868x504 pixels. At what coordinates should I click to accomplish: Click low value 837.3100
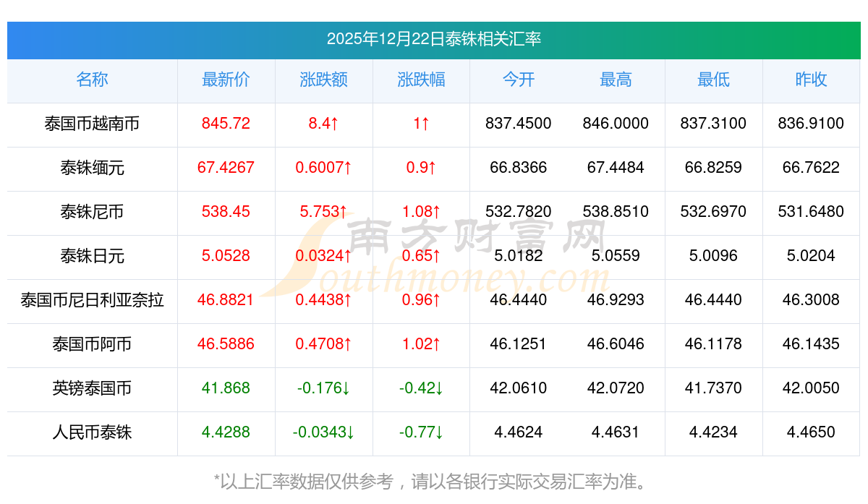pyautogui.click(x=713, y=124)
